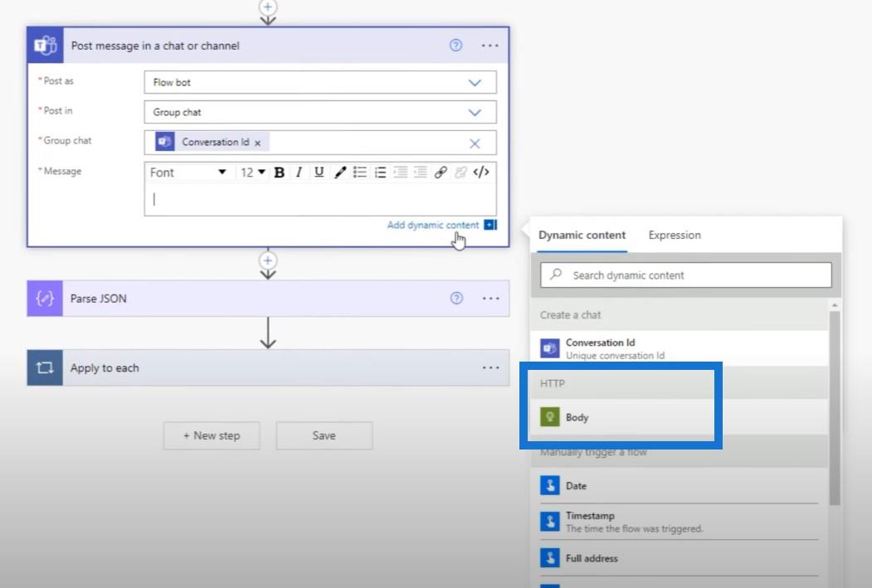Image resolution: width=872 pixels, height=588 pixels.
Task: Expand the Post in dropdown
Action: click(475, 112)
